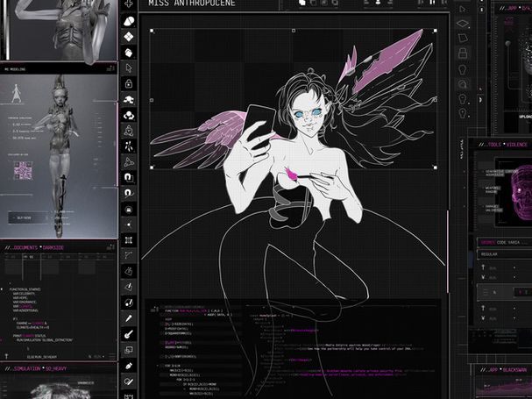Select the arrow pointer tool in toolbar
The image size is (532, 399).
click(x=129, y=68)
